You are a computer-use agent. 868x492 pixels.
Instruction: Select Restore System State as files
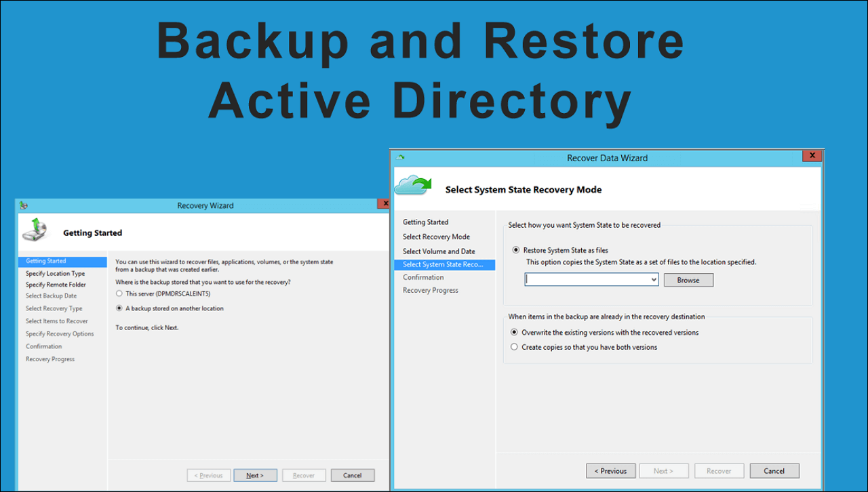point(516,250)
